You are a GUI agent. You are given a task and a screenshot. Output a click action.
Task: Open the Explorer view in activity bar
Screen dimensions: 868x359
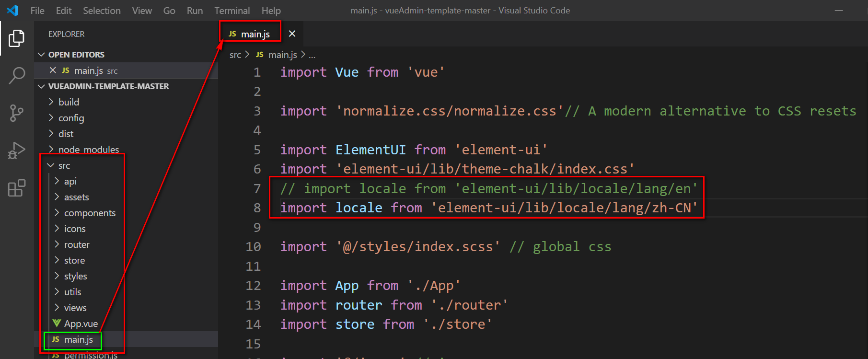click(x=17, y=38)
